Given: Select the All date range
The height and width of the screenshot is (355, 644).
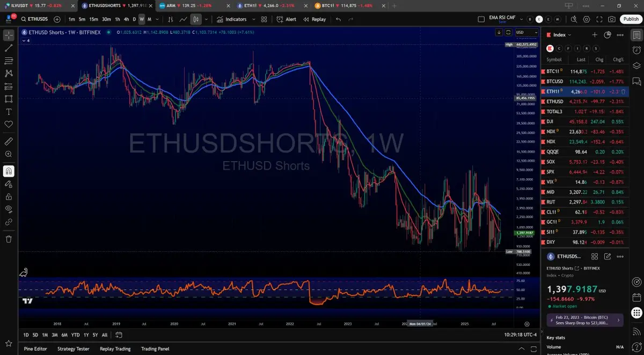Looking at the screenshot, I should [104, 335].
